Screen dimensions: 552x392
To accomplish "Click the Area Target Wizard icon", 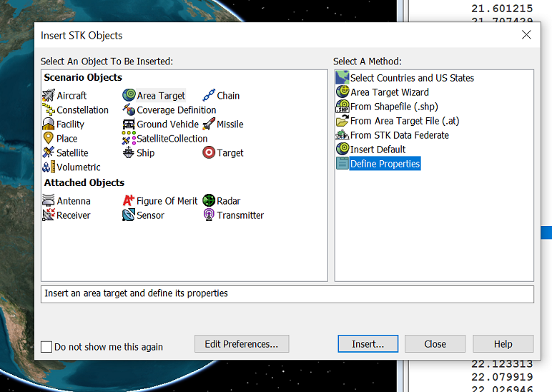I will [342, 92].
